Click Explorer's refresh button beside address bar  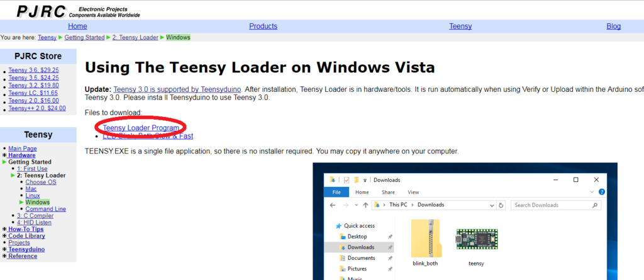[x=501, y=204]
